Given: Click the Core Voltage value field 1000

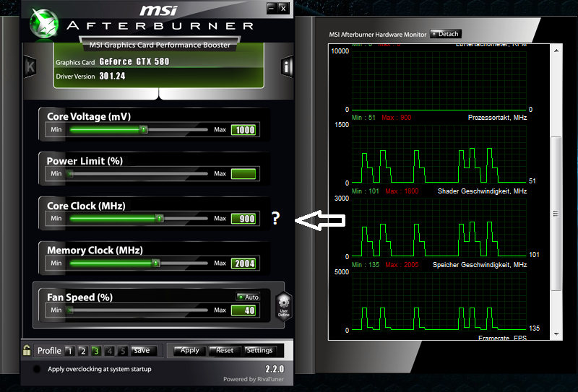Looking at the screenshot, I should (243, 130).
